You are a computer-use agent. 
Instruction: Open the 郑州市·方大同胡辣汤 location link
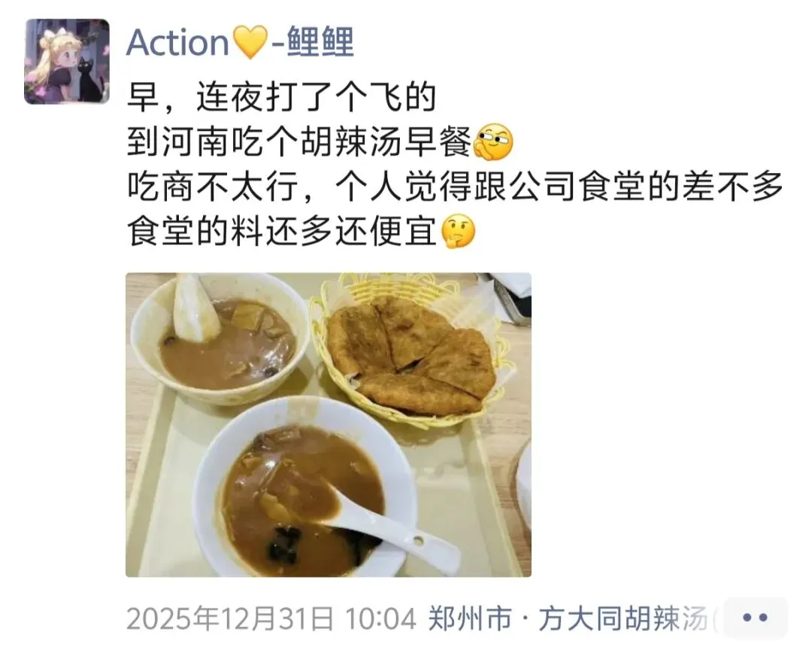[x=571, y=619]
